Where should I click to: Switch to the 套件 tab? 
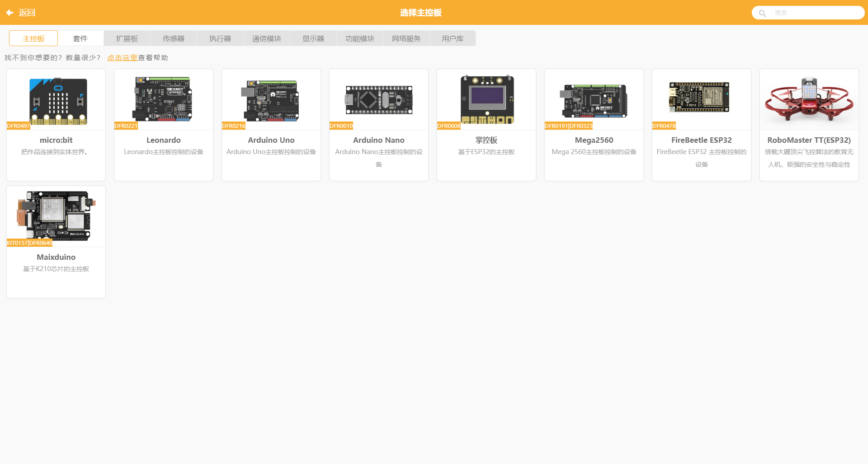[80, 38]
